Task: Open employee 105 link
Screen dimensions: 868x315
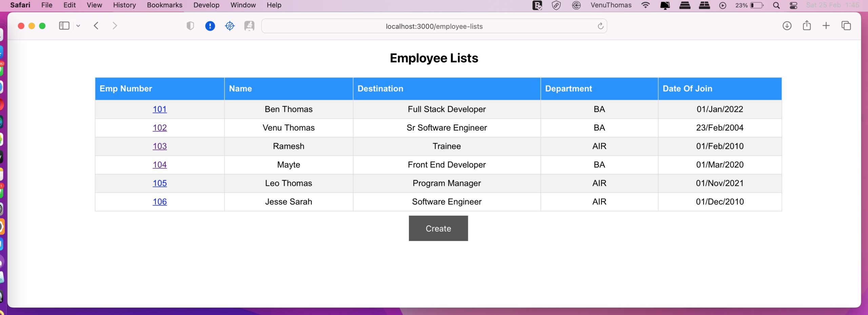Action: pos(160,183)
